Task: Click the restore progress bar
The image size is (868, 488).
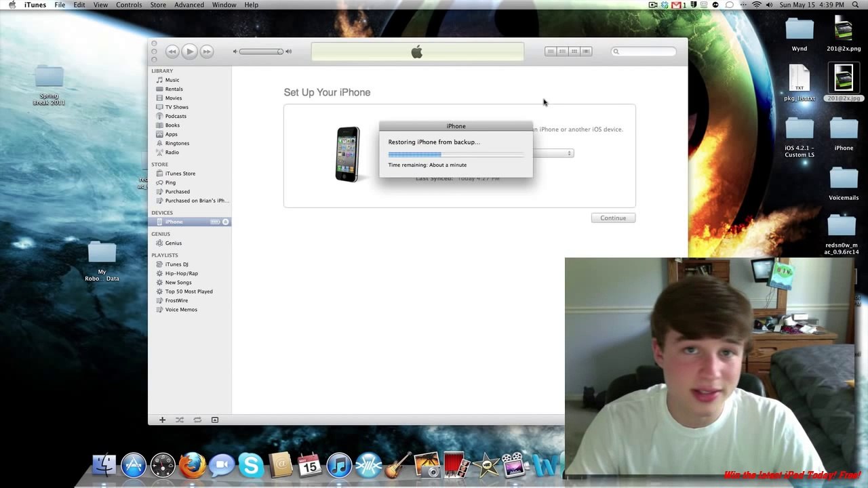Action: (x=456, y=155)
